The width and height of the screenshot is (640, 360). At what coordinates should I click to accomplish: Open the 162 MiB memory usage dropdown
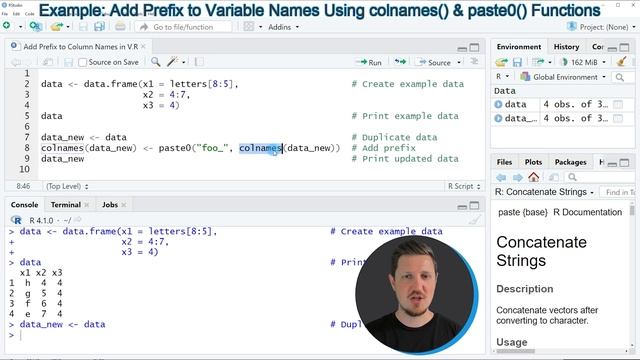(583, 62)
